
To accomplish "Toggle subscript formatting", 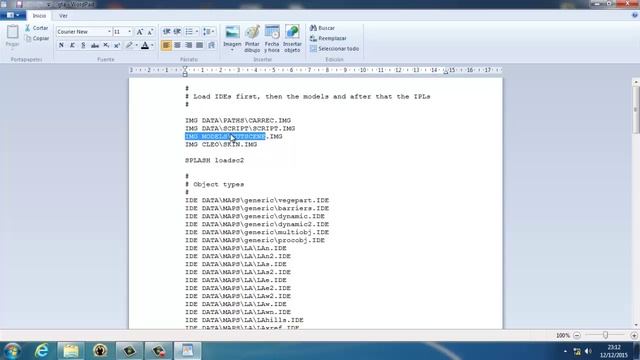I will [x=106, y=45].
